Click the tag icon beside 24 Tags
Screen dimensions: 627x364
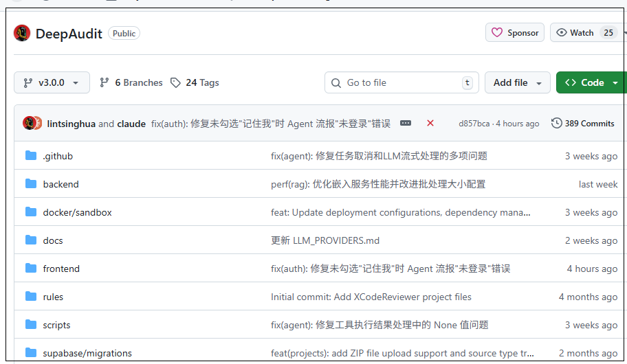click(175, 82)
